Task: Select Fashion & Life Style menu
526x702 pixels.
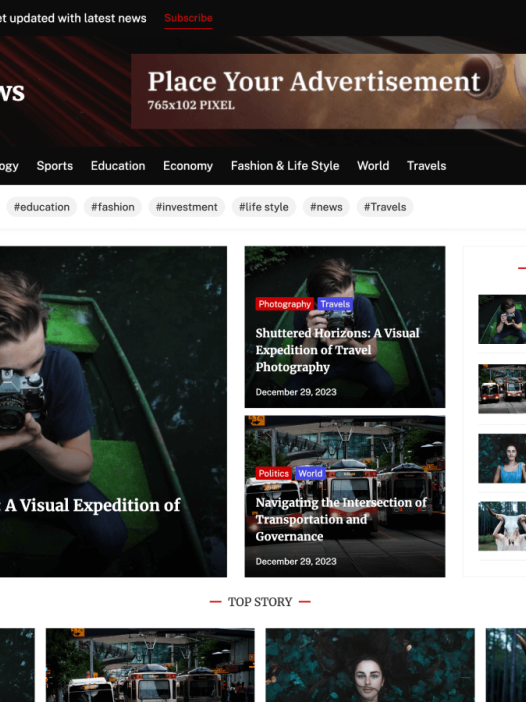Action: coord(285,166)
